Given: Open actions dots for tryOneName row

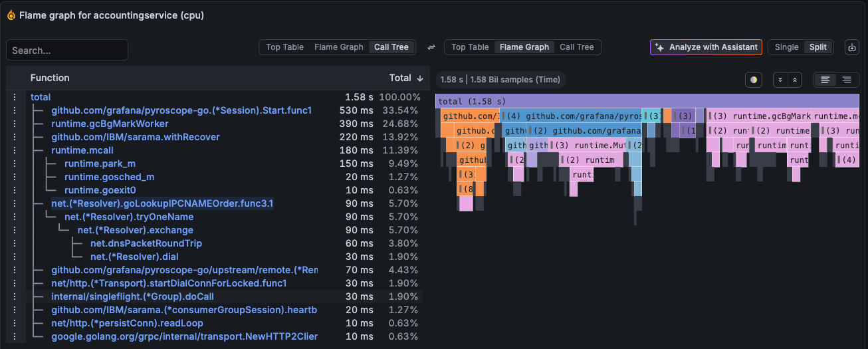Looking at the screenshot, I should tap(13, 217).
